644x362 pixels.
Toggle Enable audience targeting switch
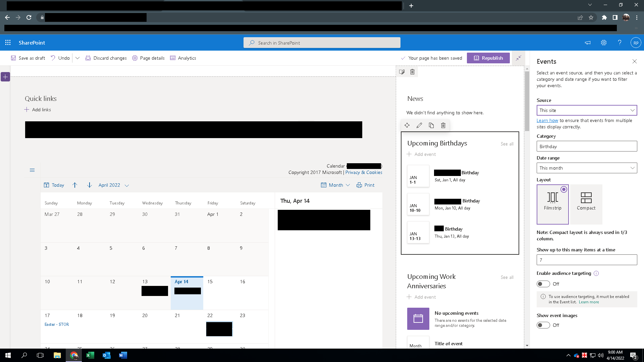[543, 284]
